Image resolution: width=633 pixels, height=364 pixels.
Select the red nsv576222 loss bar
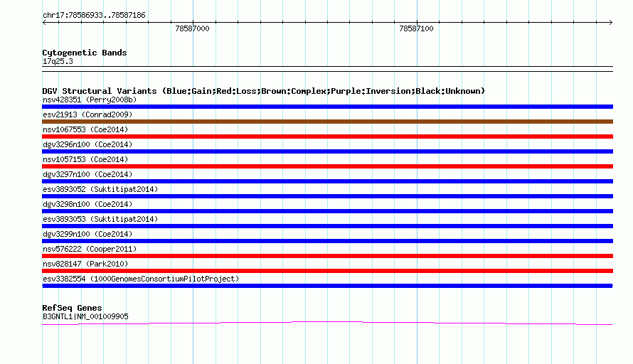point(327,256)
